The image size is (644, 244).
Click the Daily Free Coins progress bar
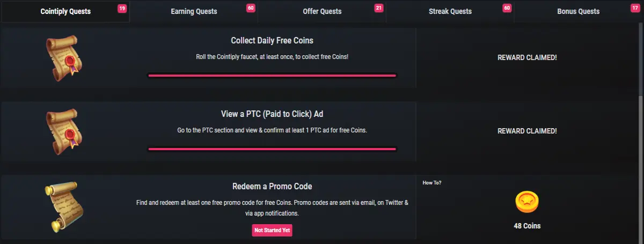pos(272,76)
